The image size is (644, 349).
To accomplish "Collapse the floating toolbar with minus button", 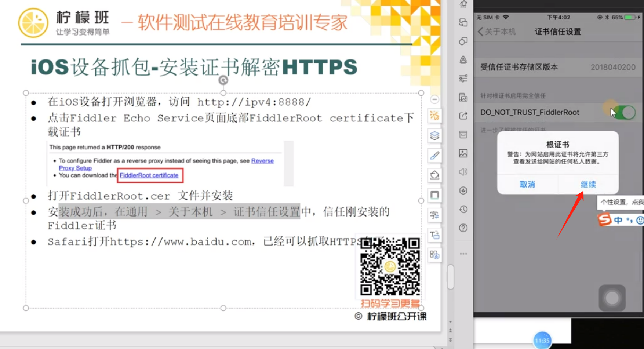I will point(434,99).
